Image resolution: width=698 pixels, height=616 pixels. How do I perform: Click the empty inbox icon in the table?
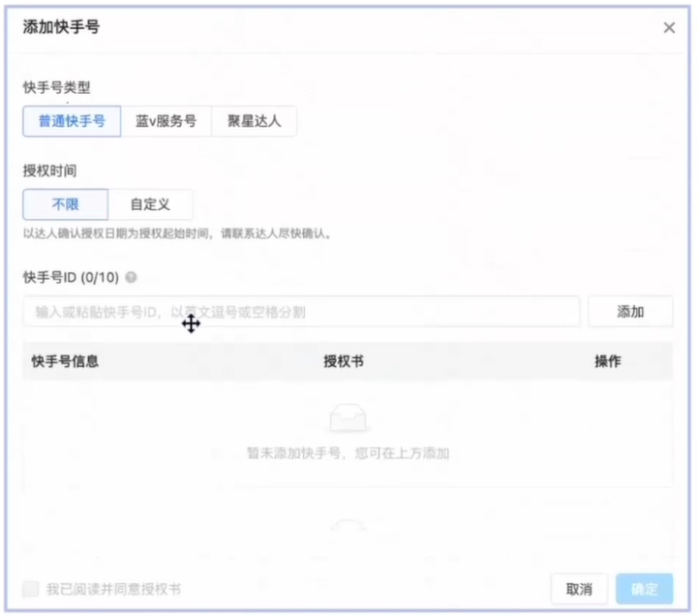coord(349,417)
